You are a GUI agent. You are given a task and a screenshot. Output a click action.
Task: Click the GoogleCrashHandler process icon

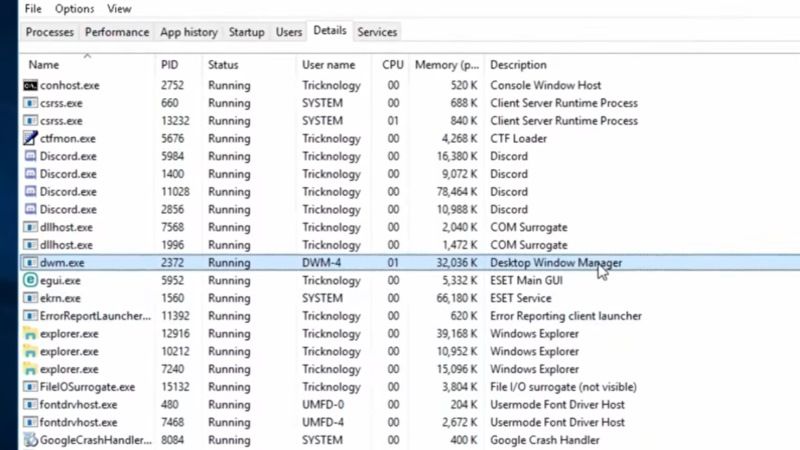[30, 440]
